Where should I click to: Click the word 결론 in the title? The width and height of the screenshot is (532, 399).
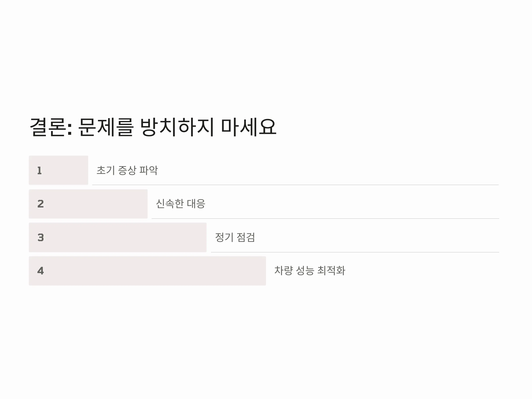click(x=48, y=127)
